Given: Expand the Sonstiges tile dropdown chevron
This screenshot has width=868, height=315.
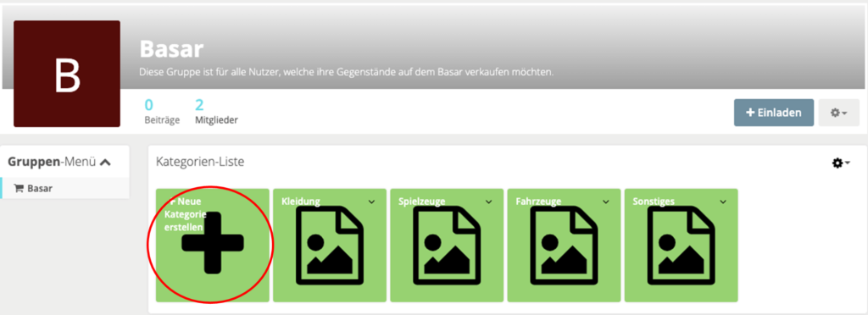Looking at the screenshot, I should [723, 202].
